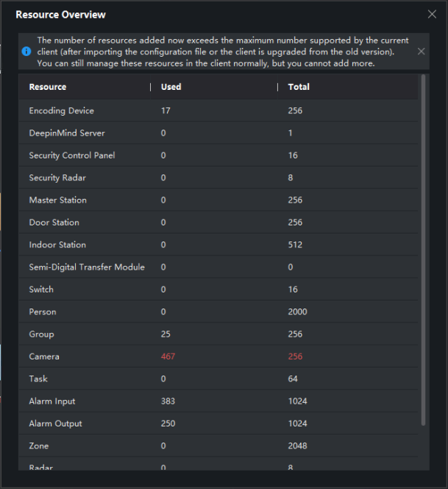Select the Semi-Digital Transfer Module row

click(87, 267)
